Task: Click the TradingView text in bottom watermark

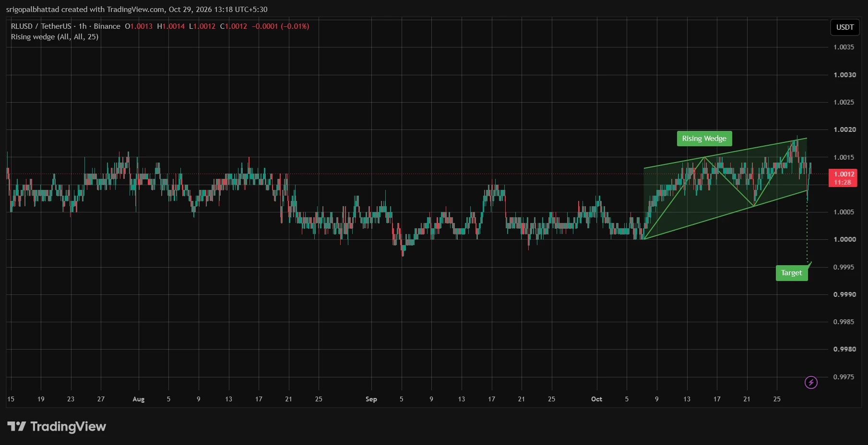Action: coord(68,426)
